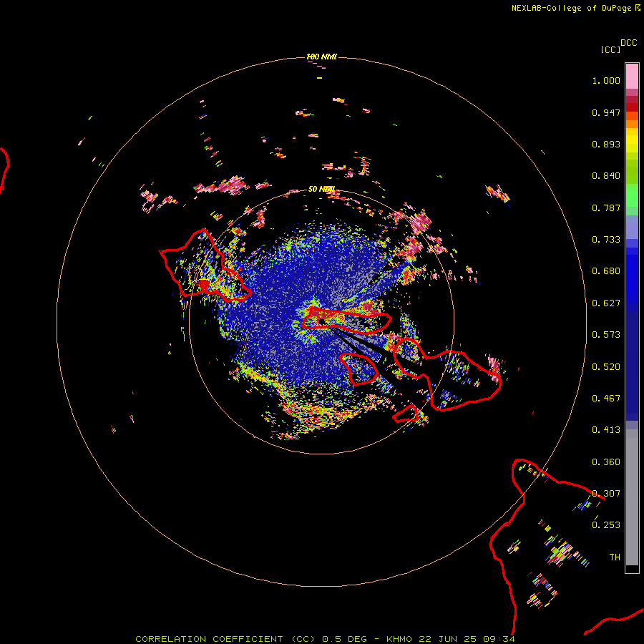
Task: Click the 0.840 scale value
Action: (606, 176)
